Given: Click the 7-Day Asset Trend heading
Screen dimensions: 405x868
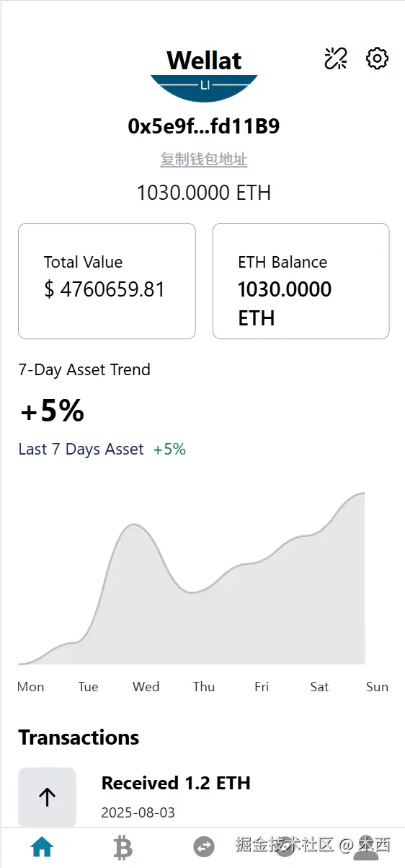Looking at the screenshot, I should 84,370.
